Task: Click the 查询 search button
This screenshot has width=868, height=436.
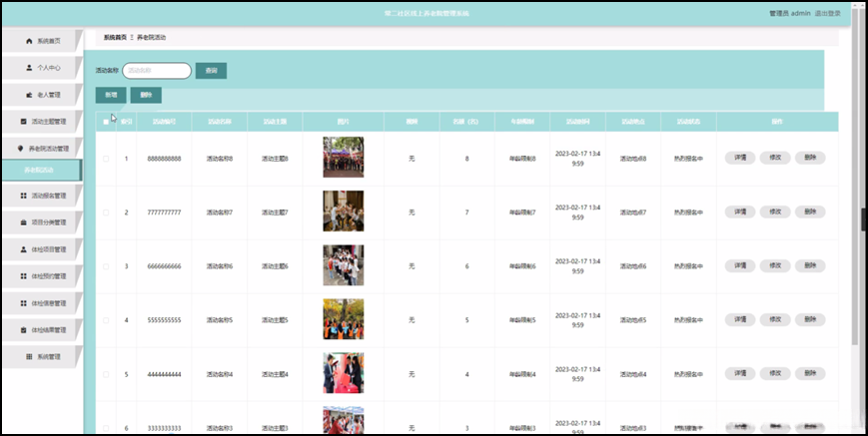Action: point(211,71)
